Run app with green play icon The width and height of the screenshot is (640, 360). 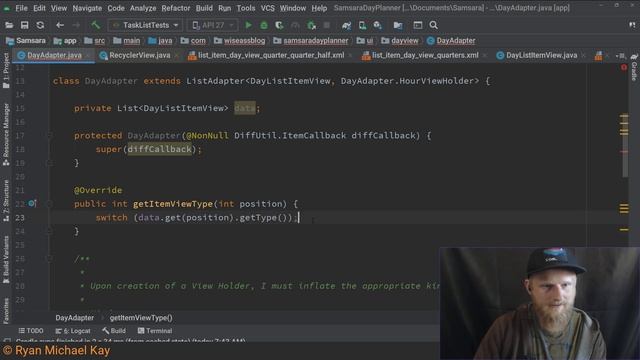click(x=248, y=25)
